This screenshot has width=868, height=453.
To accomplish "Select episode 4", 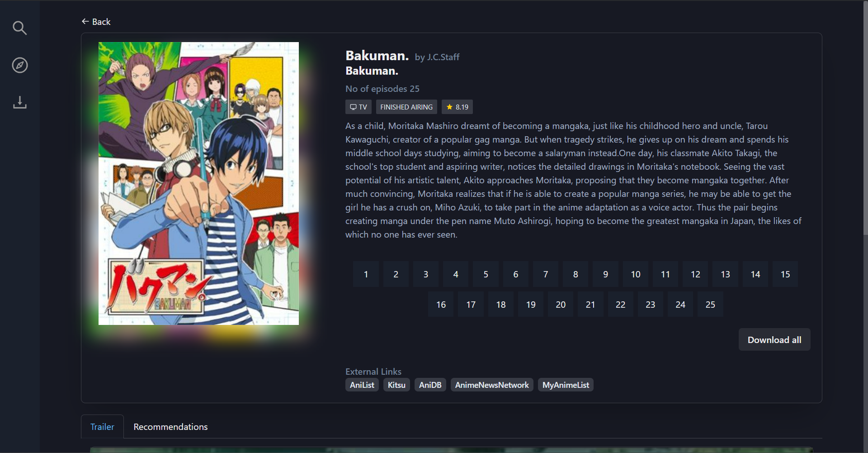I will (456, 274).
